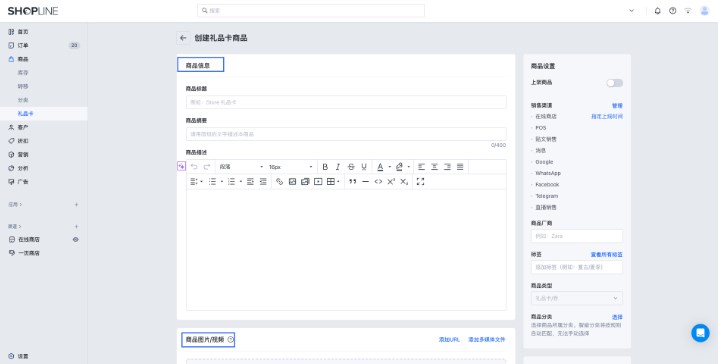The width and height of the screenshot is (718, 364).
Task: Insert a video into the description
Action: pyautogui.click(x=318, y=182)
